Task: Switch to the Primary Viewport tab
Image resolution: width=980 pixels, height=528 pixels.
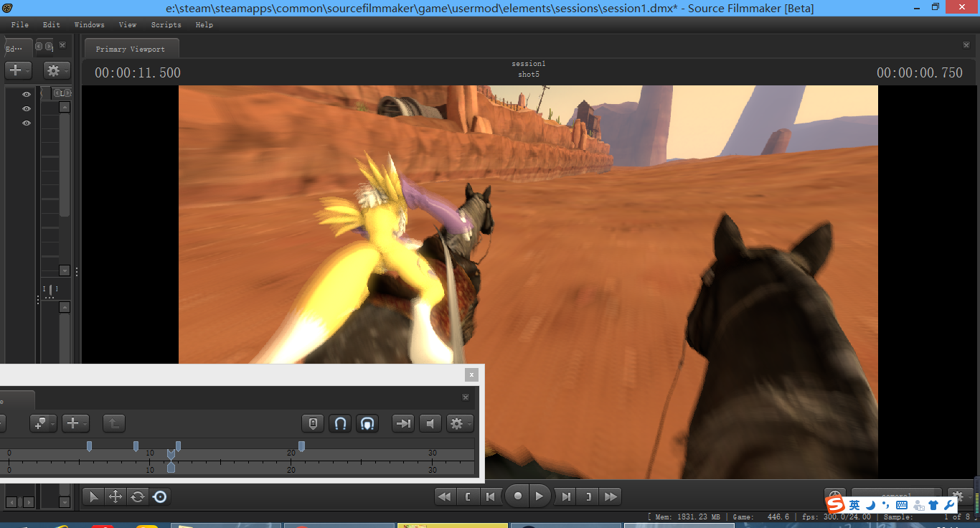Action: click(131, 49)
